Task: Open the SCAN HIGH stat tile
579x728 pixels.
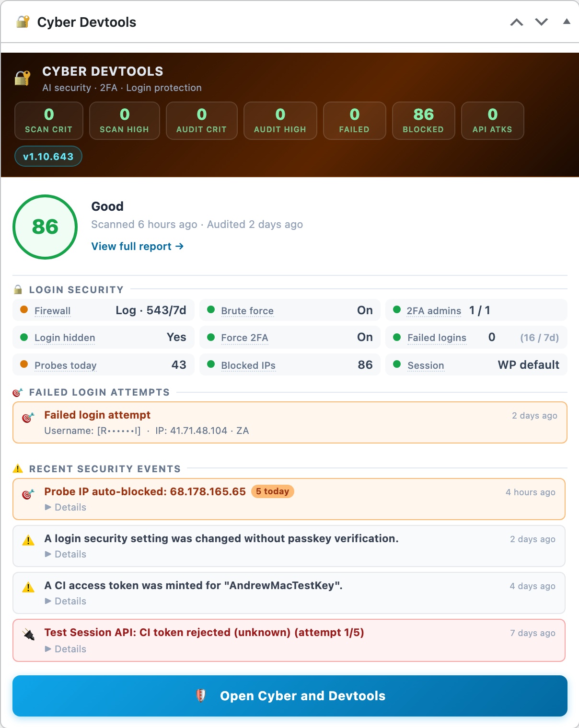Action: [x=125, y=121]
